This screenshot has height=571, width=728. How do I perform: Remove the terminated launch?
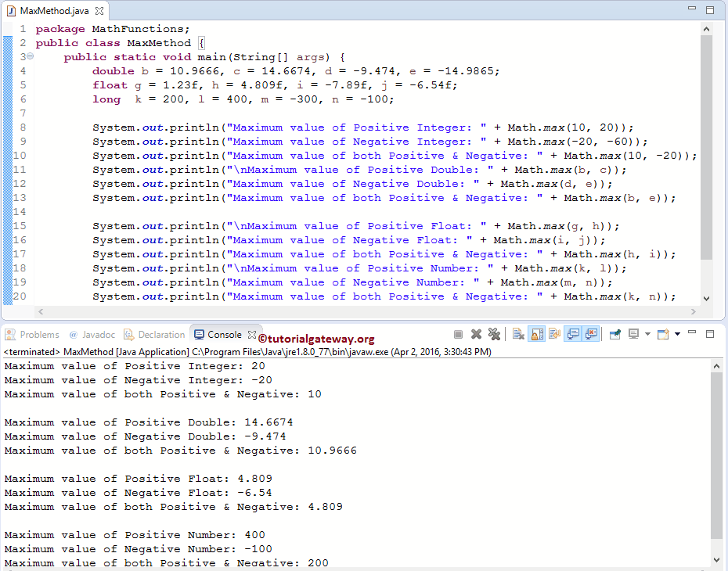[476, 334]
